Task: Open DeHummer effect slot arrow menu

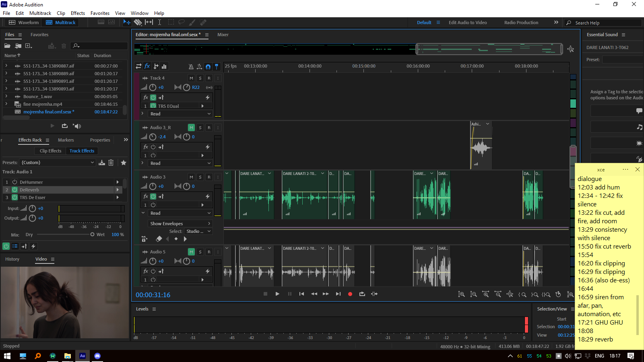Action: (118, 182)
